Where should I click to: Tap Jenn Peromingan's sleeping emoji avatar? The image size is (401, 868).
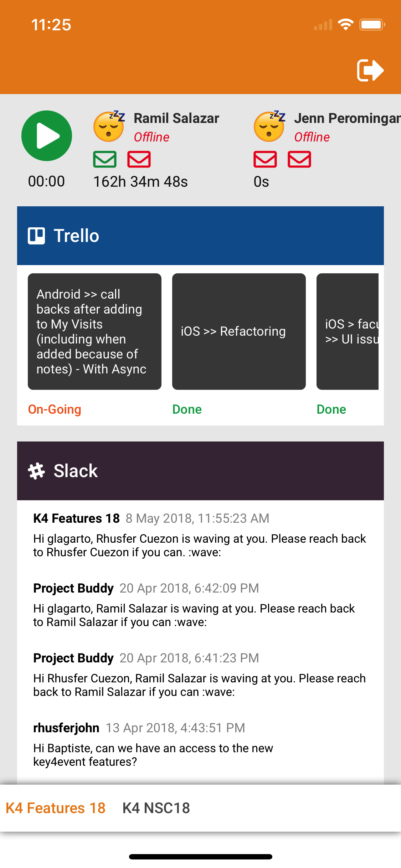click(x=269, y=126)
